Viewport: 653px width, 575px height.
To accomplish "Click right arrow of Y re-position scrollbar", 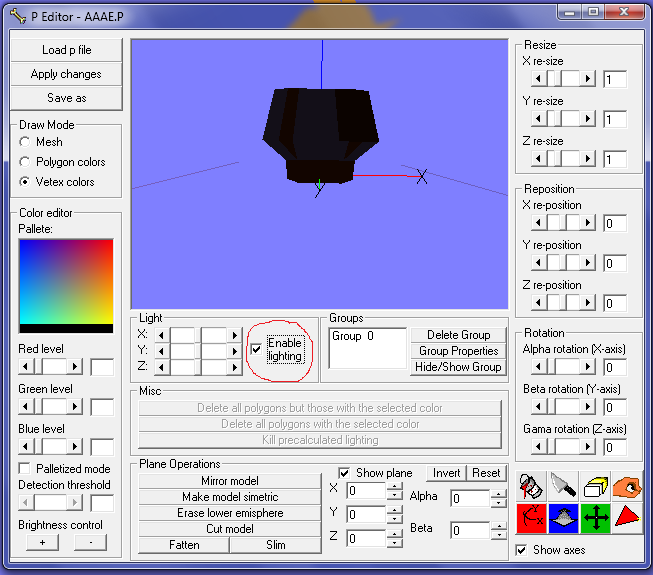I will point(588,263).
